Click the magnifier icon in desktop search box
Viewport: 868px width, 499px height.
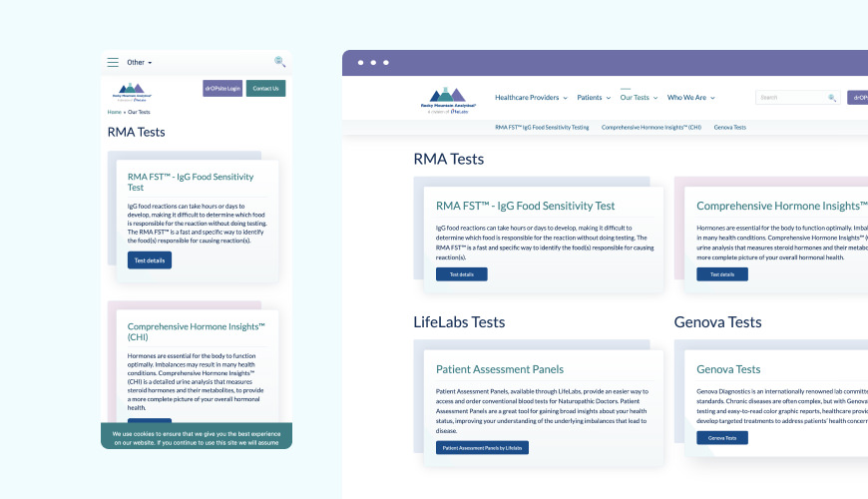pos(832,98)
